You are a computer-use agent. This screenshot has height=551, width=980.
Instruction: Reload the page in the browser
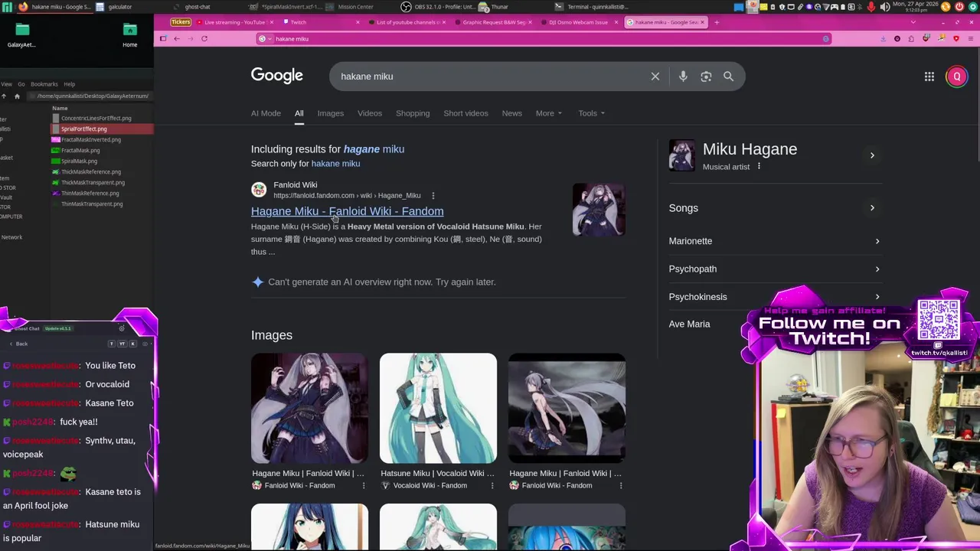[204, 38]
